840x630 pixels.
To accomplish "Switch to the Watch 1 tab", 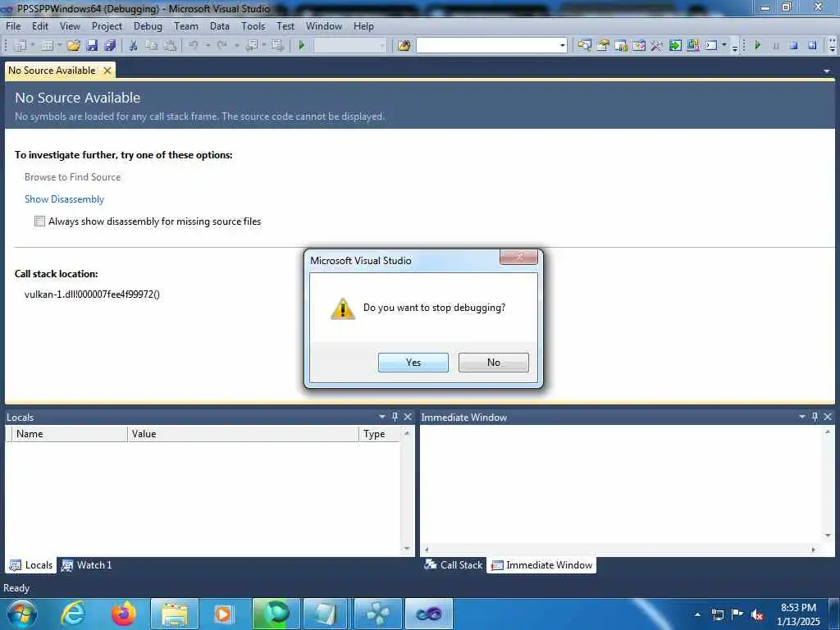I will (87, 565).
